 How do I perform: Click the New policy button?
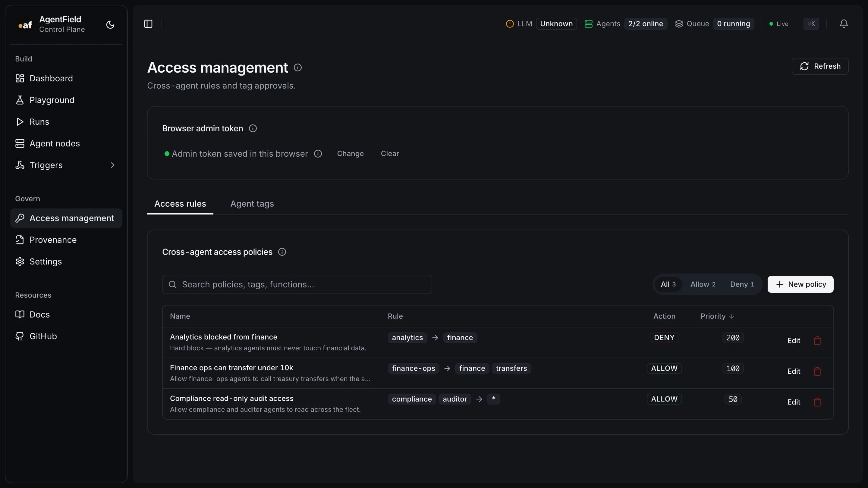point(800,284)
